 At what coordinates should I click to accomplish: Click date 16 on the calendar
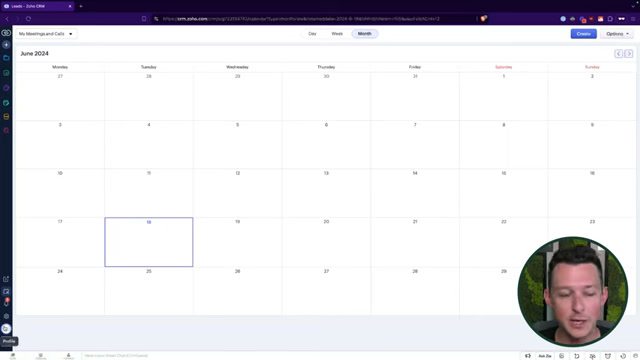(x=592, y=173)
